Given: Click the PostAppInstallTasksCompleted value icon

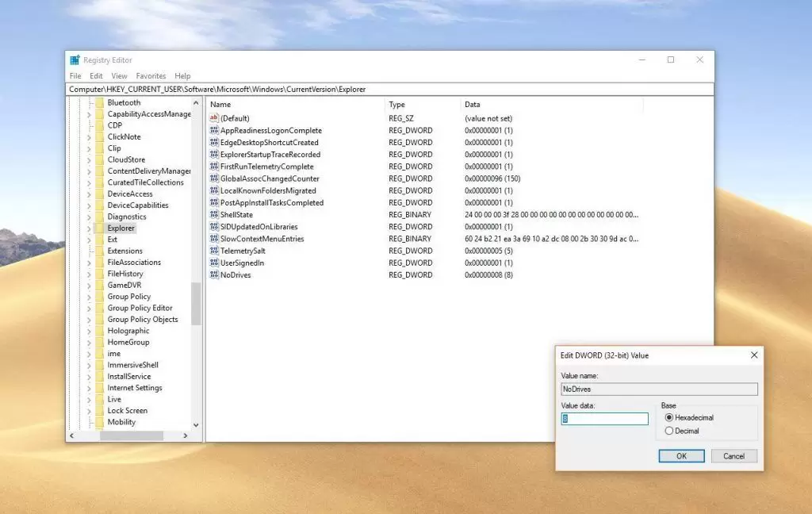Looking at the screenshot, I should [x=214, y=202].
